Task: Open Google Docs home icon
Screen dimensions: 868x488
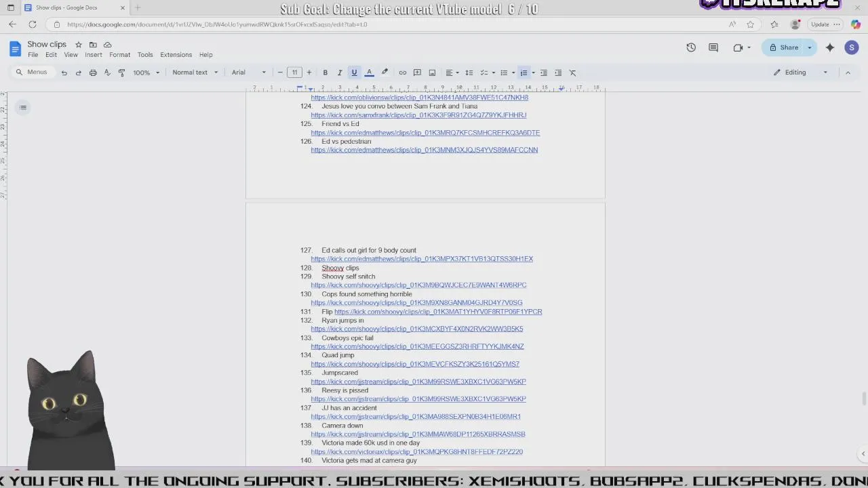Action: tap(15, 48)
